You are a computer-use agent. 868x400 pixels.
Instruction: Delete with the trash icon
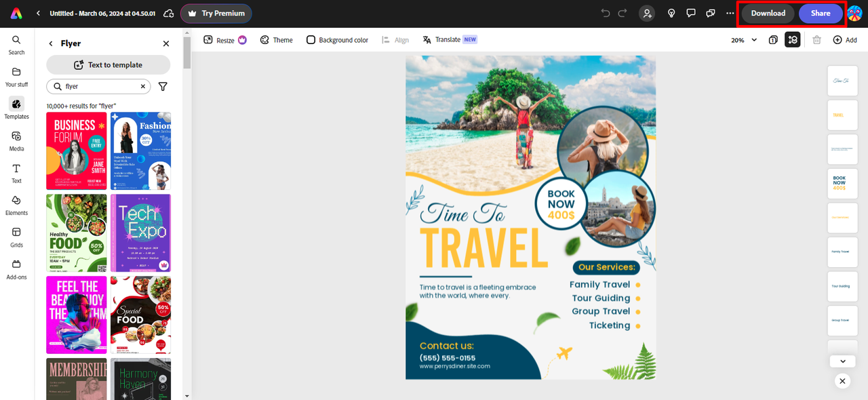click(x=817, y=40)
